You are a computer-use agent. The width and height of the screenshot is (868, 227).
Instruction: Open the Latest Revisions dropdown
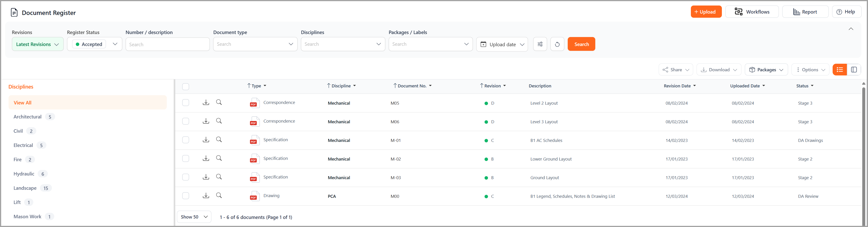(x=38, y=44)
